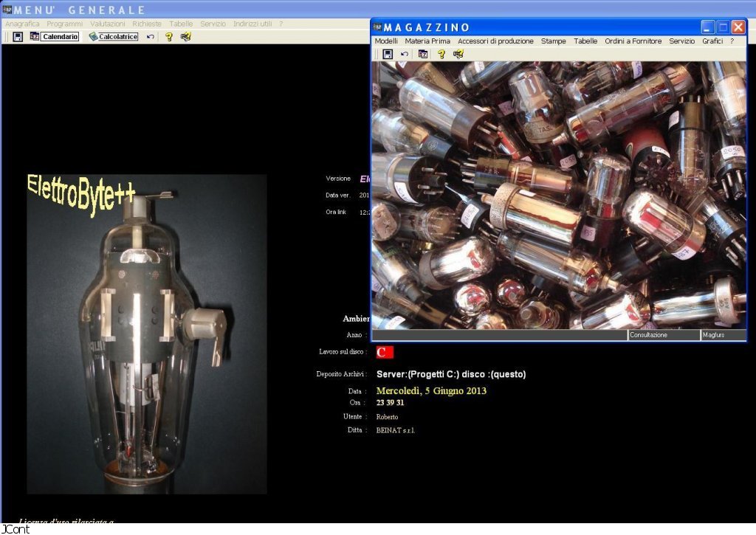This screenshot has width=756, height=535.
Task: Open the Grafici menu
Action: click(712, 41)
